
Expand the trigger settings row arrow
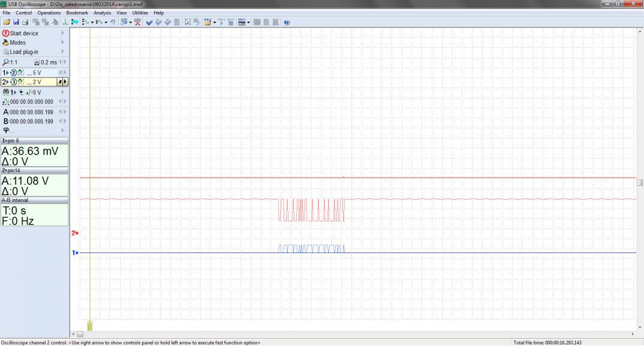click(x=63, y=92)
